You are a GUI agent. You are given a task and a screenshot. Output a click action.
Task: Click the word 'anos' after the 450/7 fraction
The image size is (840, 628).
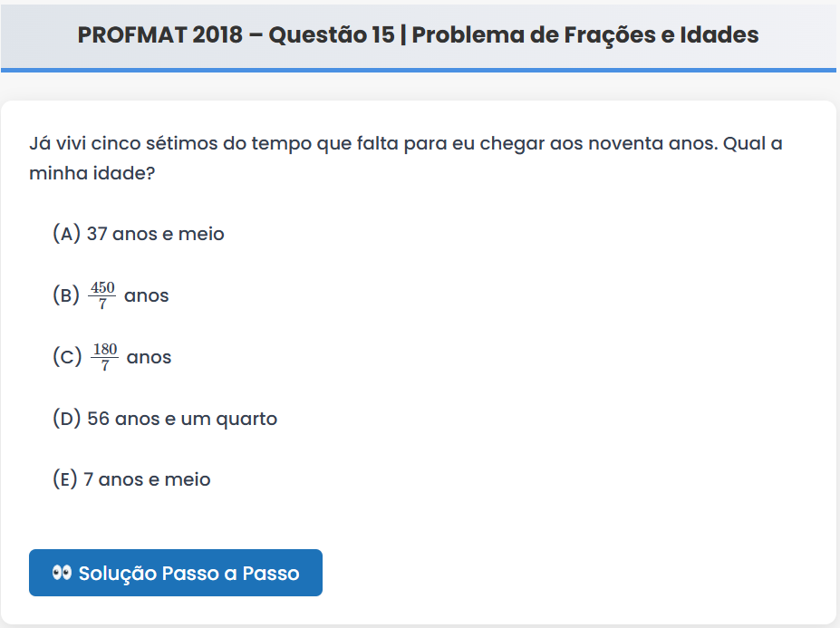click(147, 295)
